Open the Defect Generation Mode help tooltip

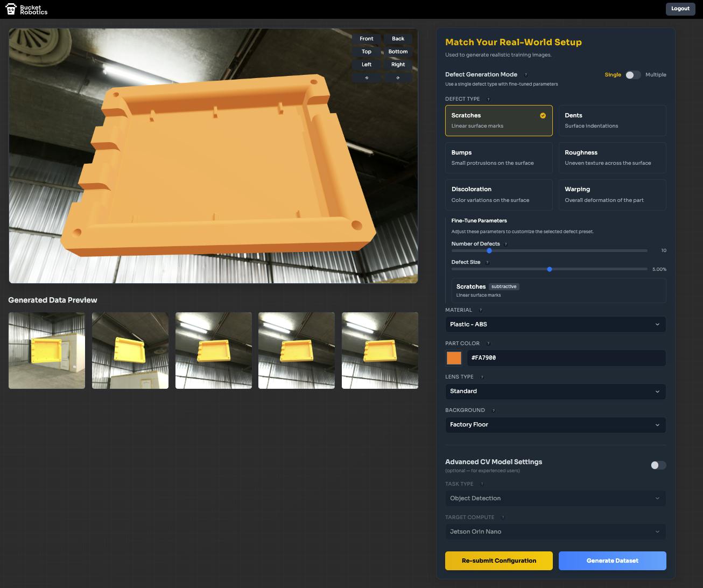point(526,75)
